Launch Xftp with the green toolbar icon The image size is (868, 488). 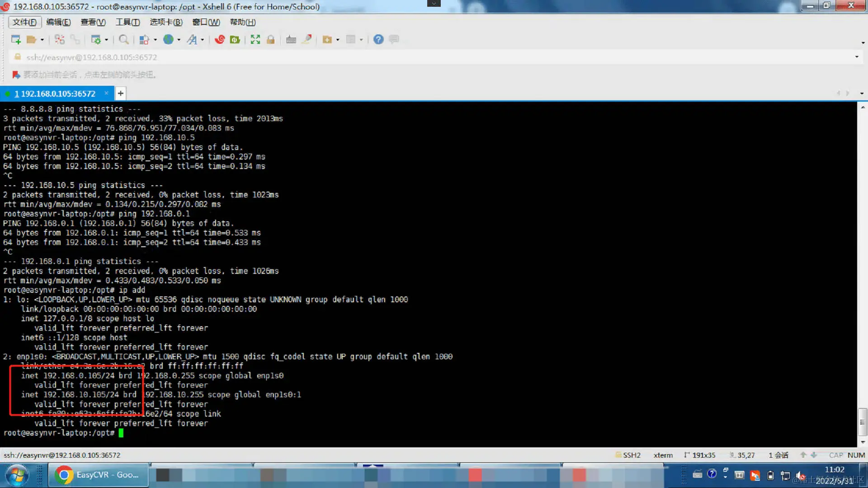point(235,40)
